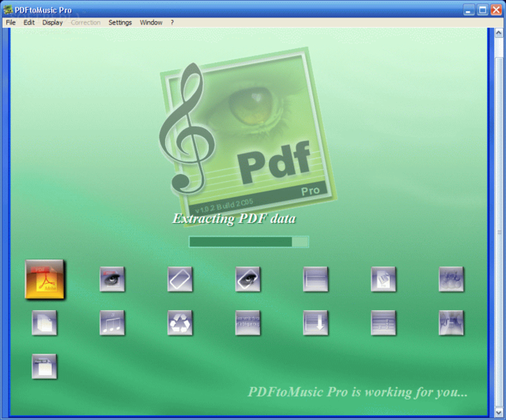This screenshot has height=420, width=506.
Task: Maximize the PDFtoMusic Pro window
Action: 483,10
